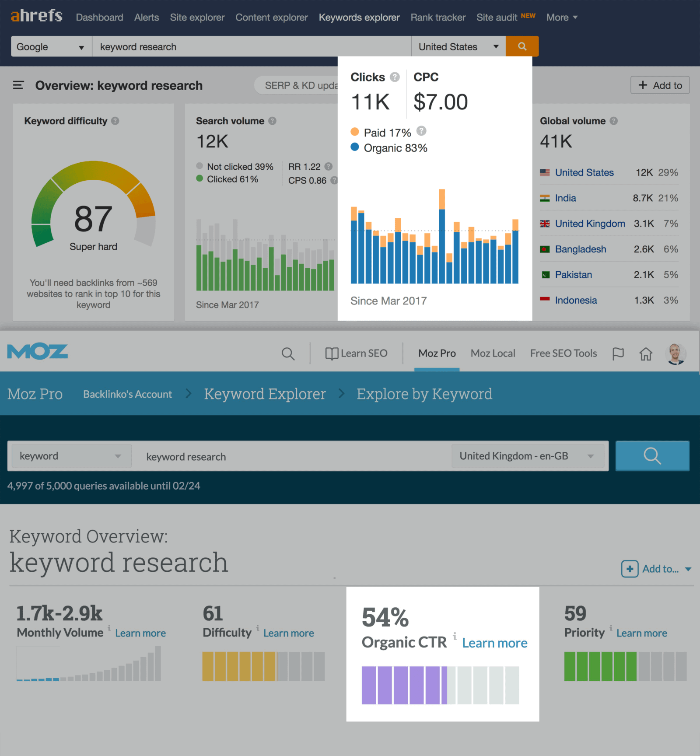Viewport: 700px width, 756px height.
Task: Click the Moz logo
Action: tap(38, 352)
